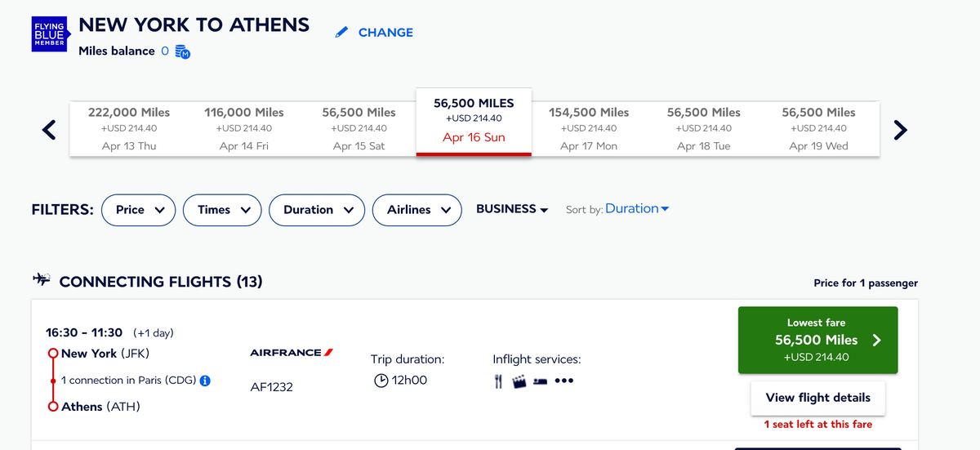Open the Price filter dropdown
This screenshot has height=450, width=980.
point(139,210)
